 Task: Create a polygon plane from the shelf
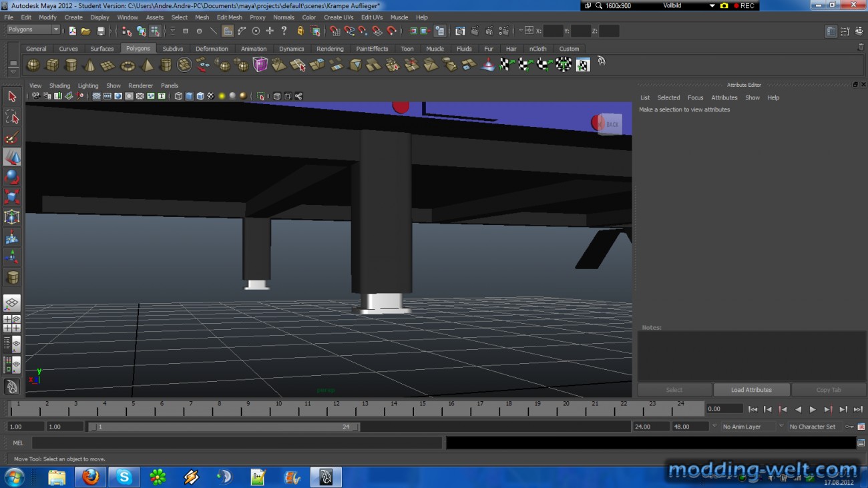107,65
